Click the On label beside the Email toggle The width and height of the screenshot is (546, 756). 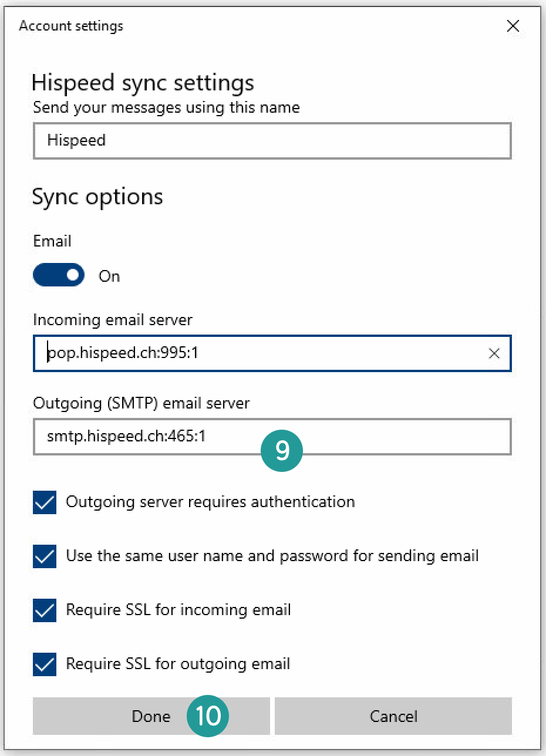coord(109,276)
